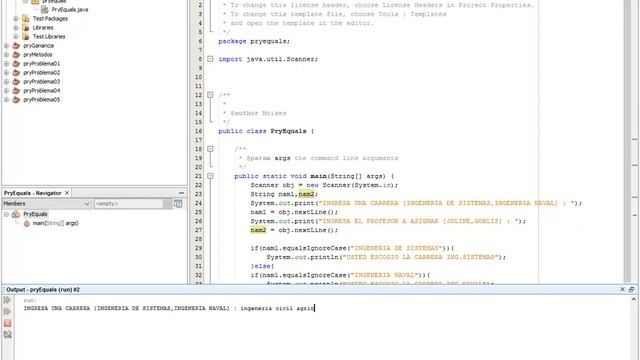Expand the pryGanancia project tree
The image size is (640, 360).
(x=7, y=45)
